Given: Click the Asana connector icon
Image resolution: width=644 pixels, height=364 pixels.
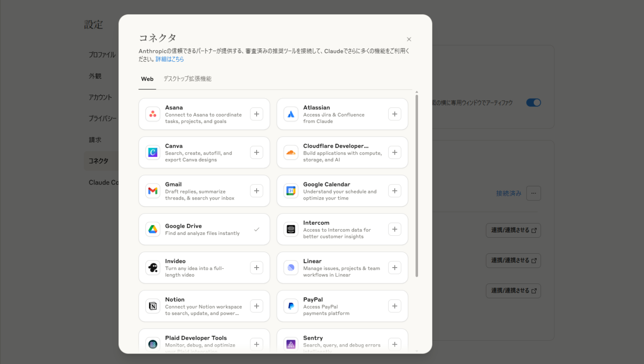Looking at the screenshot, I should pyautogui.click(x=153, y=114).
